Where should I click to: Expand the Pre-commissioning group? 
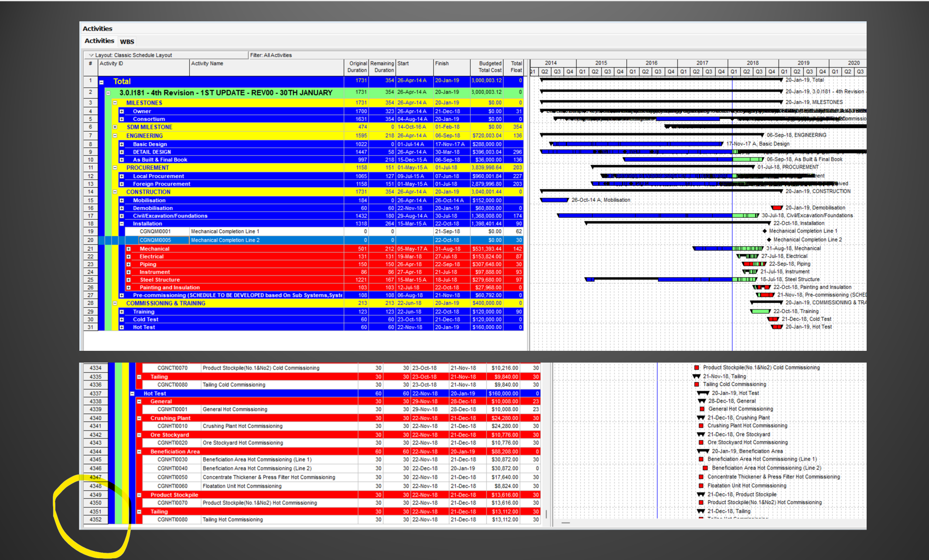(122, 295)
